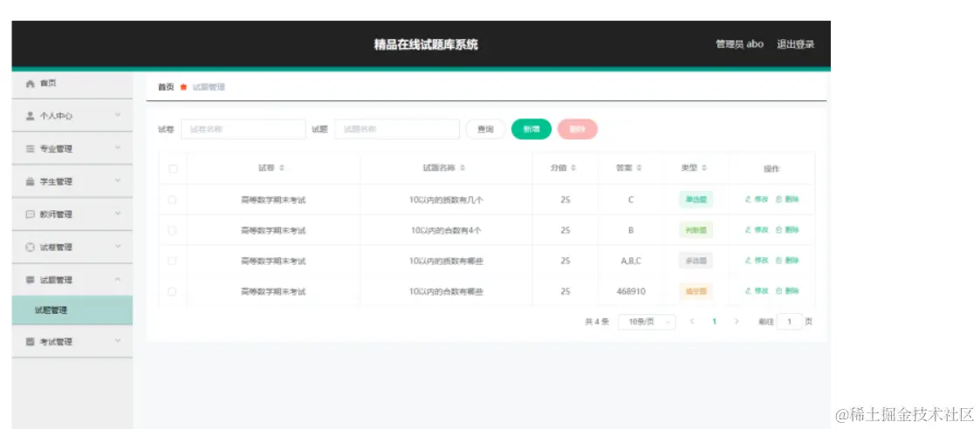Click the 多选题 type tag
Screen dimensions: 980x429
coord(696,261)
